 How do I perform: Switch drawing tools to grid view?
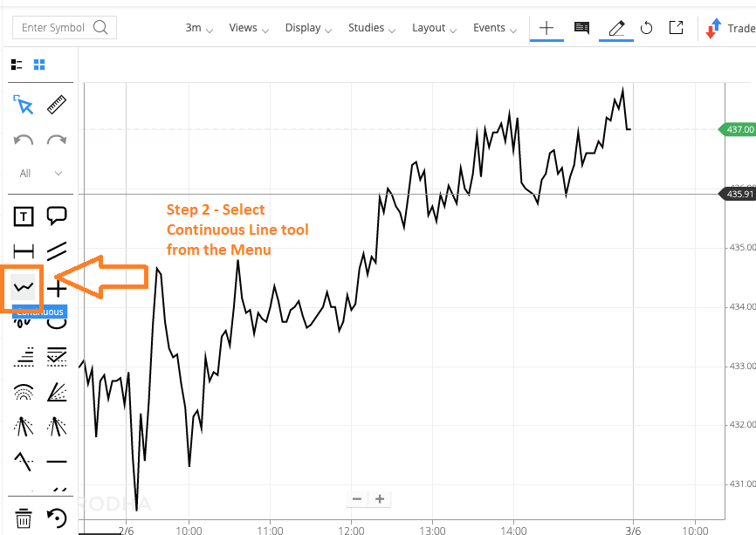pyautogui.click(x=39, y=64)
